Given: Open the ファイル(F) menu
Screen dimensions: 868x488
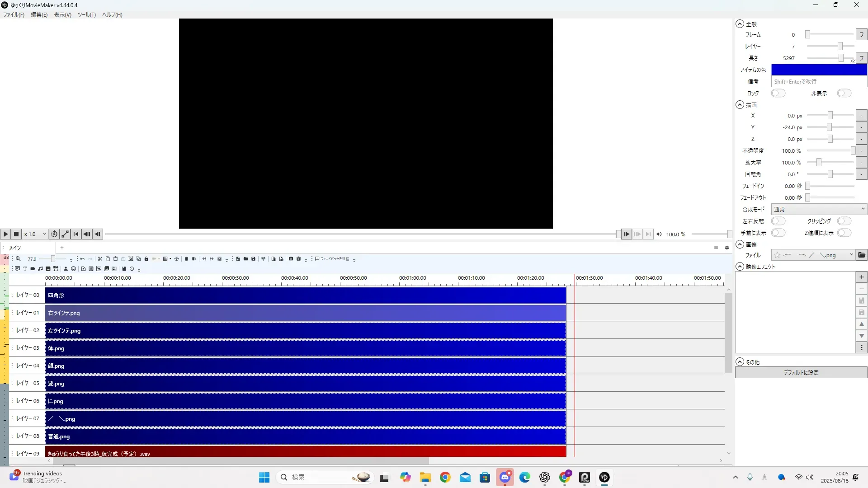Looking at the screenshot, I should pos(14,15).
